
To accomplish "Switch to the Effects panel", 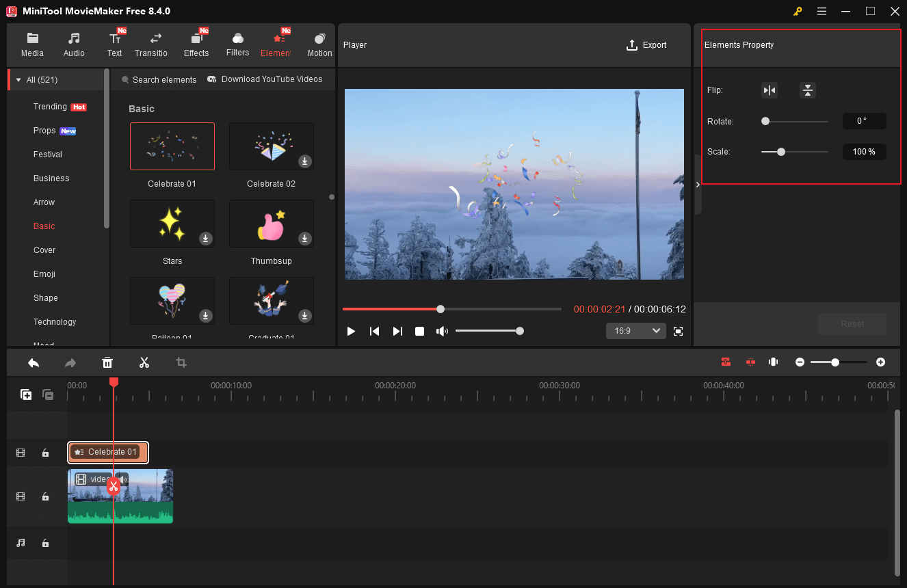I will (x=196, y=43).
